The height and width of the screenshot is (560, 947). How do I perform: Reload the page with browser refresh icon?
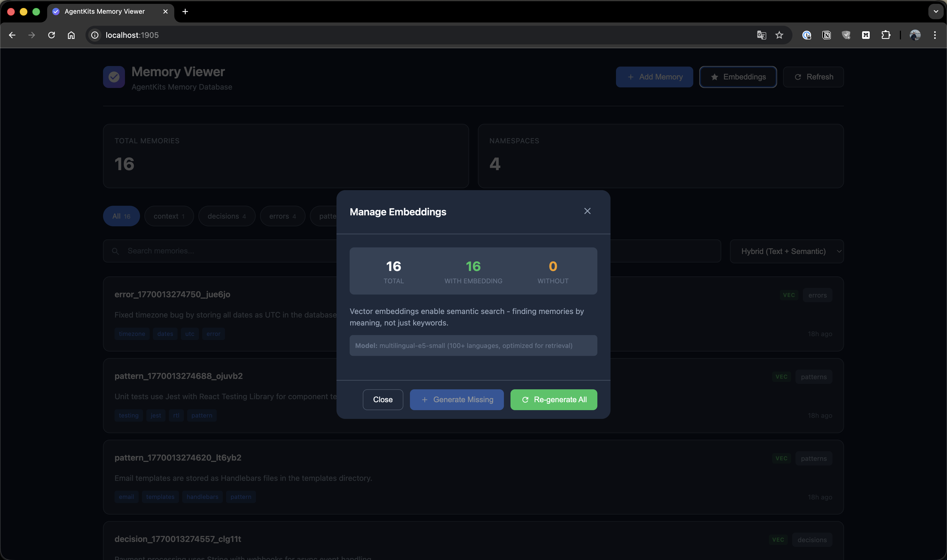coord(52,35)
